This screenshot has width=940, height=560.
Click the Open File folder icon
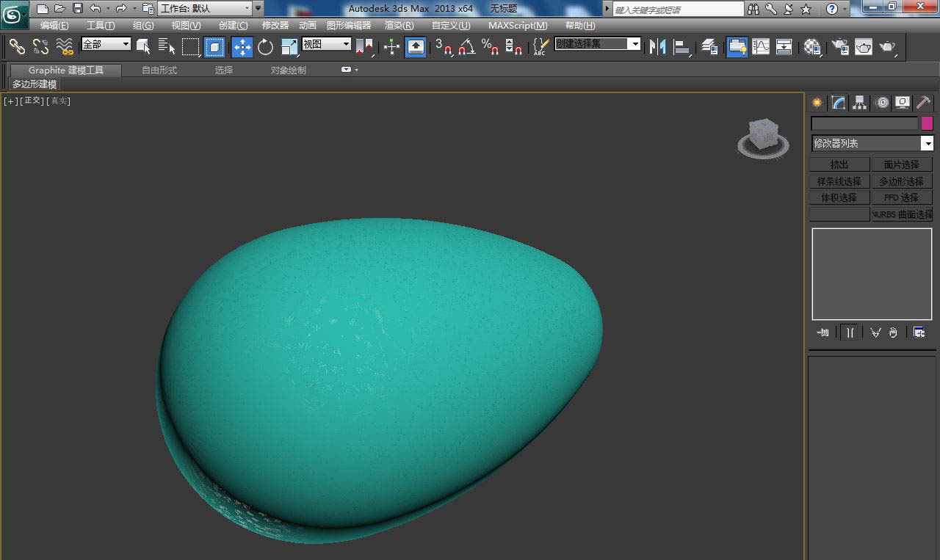pos(60,9)
